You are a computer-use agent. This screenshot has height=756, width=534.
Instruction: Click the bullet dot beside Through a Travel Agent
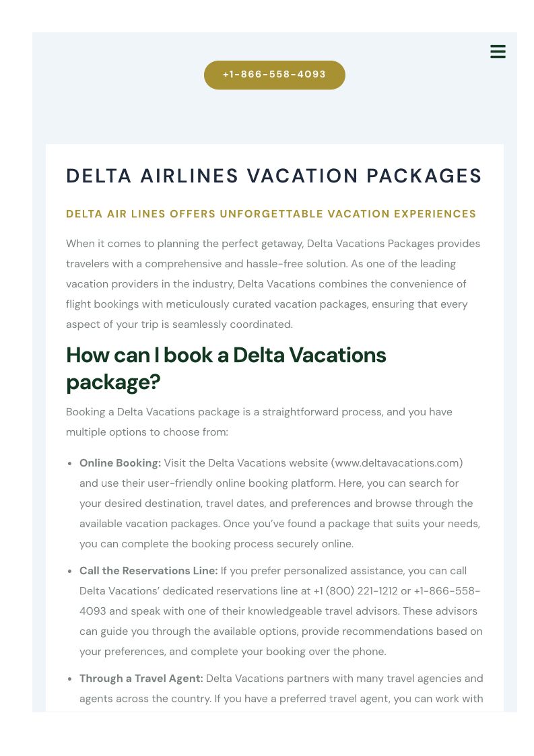(70, 679)
